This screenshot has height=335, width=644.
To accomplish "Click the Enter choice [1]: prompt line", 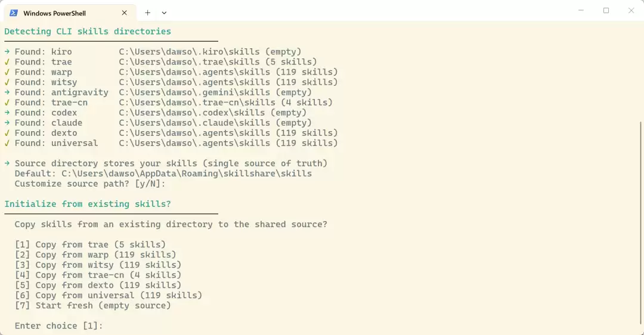I will pos(58,326).
